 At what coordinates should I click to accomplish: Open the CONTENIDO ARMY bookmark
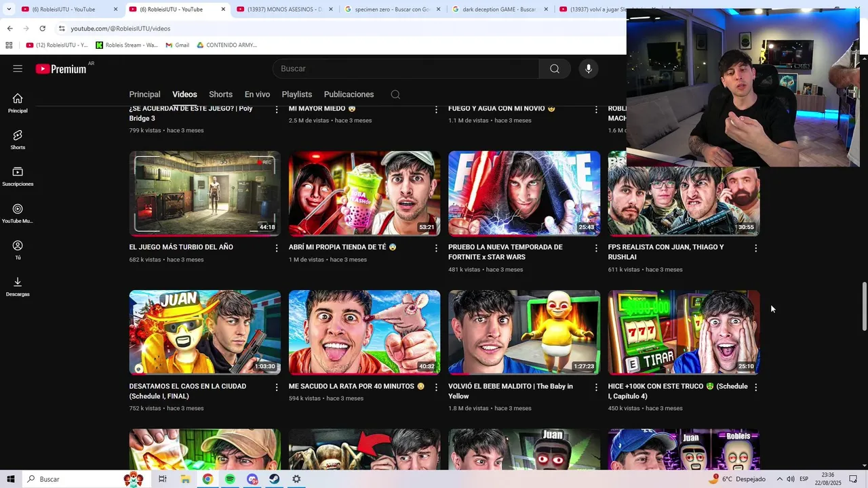click(x=227, y=45)
